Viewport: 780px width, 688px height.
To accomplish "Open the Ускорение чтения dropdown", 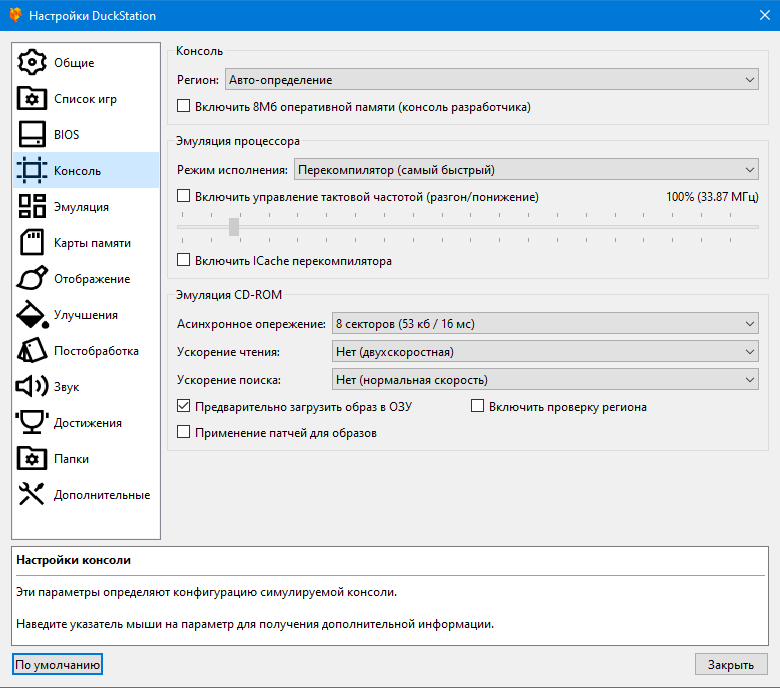I will coord(545,352).
